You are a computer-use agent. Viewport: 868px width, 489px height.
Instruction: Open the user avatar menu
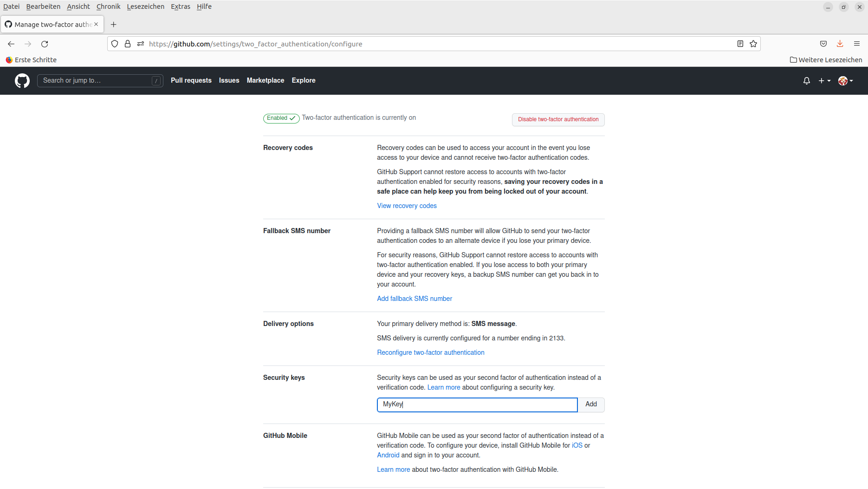[846, 81]
